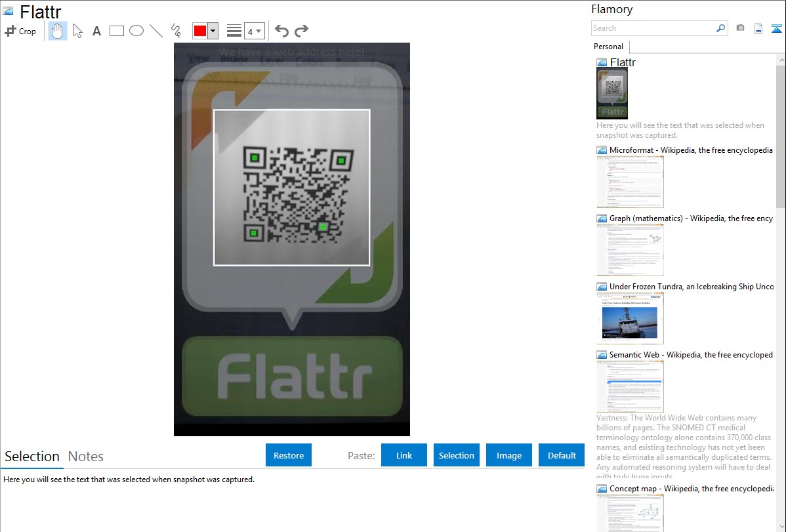786x532 pixels.
Task: Click the 'Vastness: The World Wide Web' excerpt text
Action: pyautogui.click(x=684, y=447)
